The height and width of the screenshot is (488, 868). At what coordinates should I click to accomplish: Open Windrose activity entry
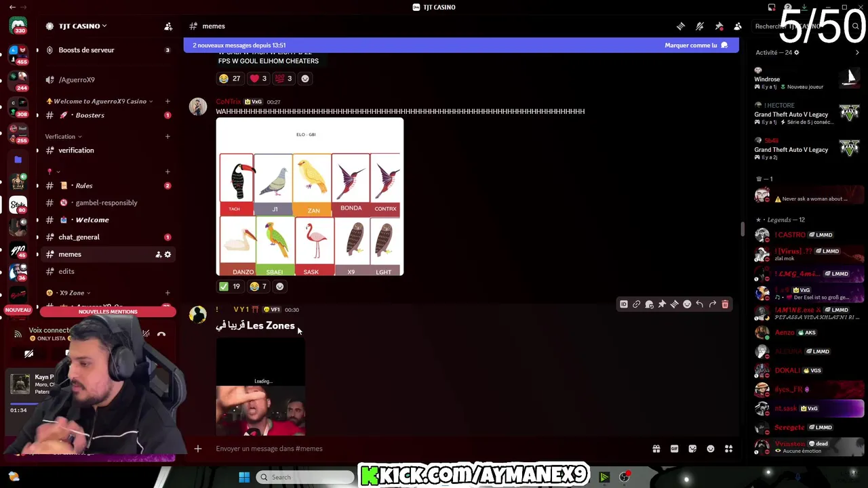click(x=807, y=79)
